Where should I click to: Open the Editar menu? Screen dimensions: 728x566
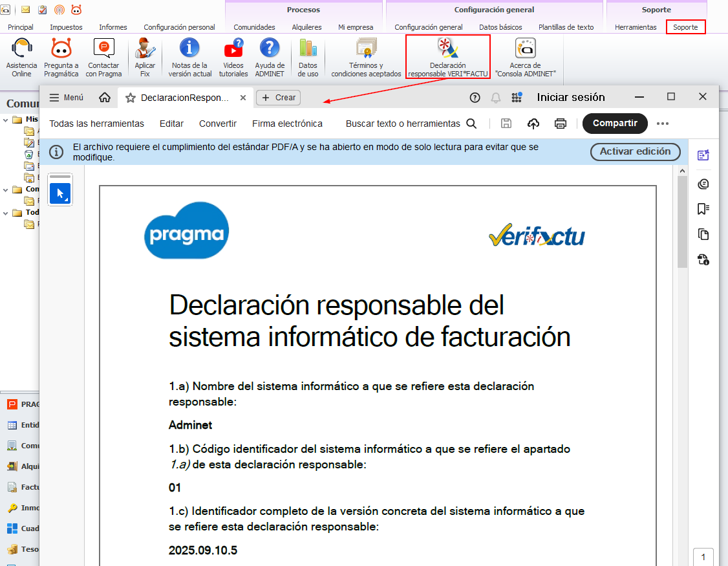coord(171,124)
